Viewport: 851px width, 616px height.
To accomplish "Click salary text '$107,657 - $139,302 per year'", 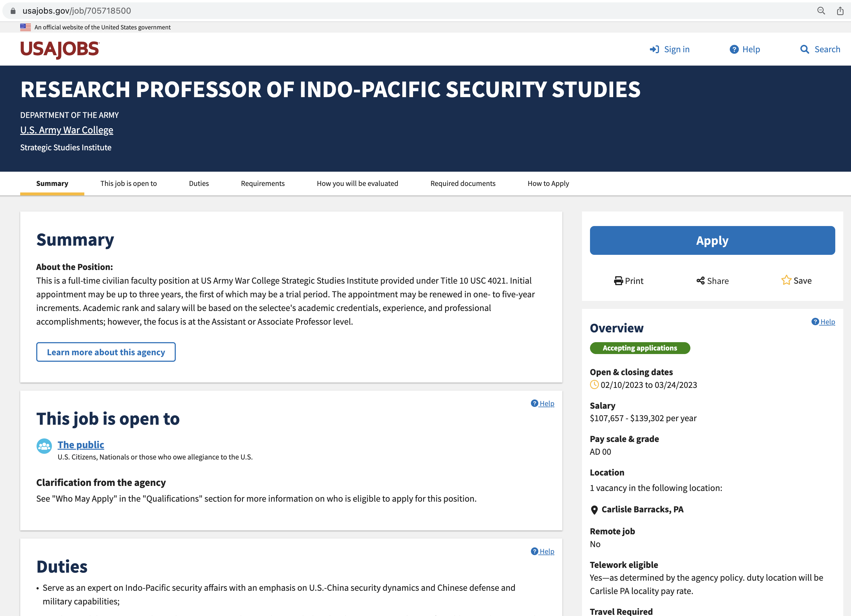I will pyautogui.click(x=643, y=418).
